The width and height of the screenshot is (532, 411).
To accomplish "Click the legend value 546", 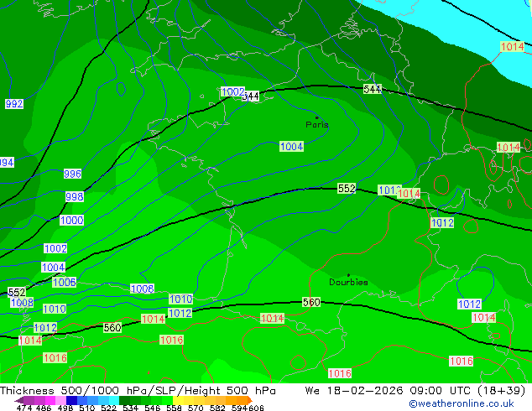I will 153,408.
